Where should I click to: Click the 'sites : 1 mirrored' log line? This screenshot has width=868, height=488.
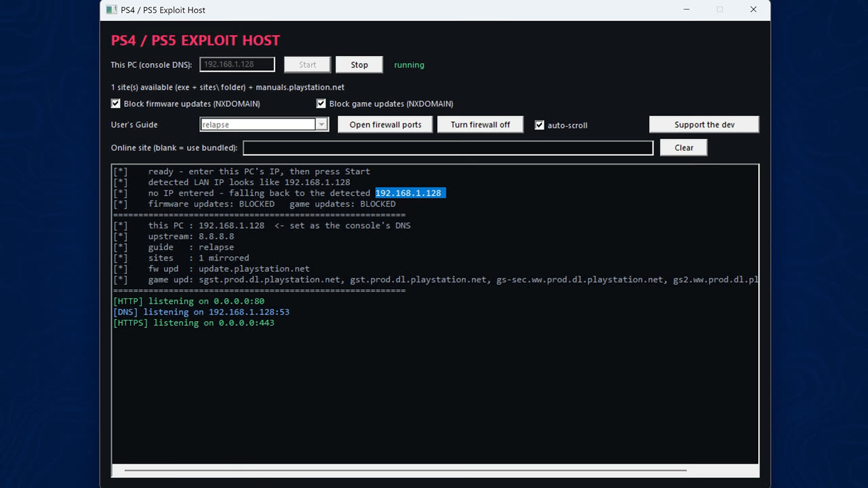pyautogui.click(x=181, y=258)
